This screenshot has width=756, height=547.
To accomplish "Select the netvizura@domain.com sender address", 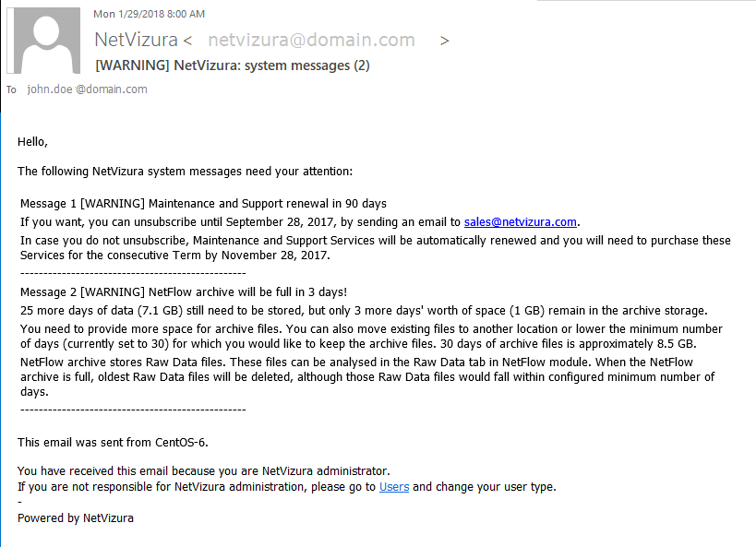I will click(x=311, y=41).
